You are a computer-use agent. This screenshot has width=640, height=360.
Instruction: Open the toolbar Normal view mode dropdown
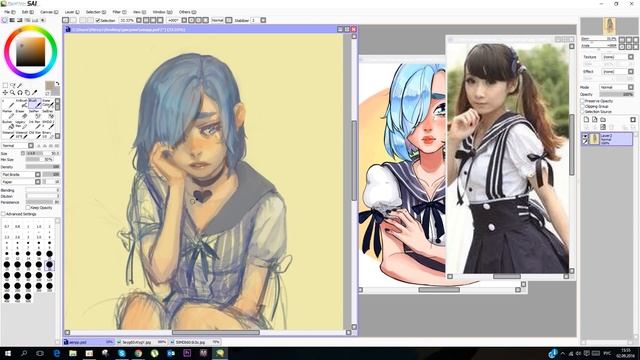(x=229, y=20)
